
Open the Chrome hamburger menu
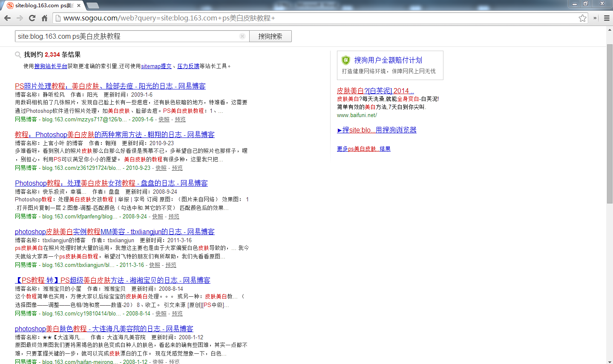click(607, 18)
